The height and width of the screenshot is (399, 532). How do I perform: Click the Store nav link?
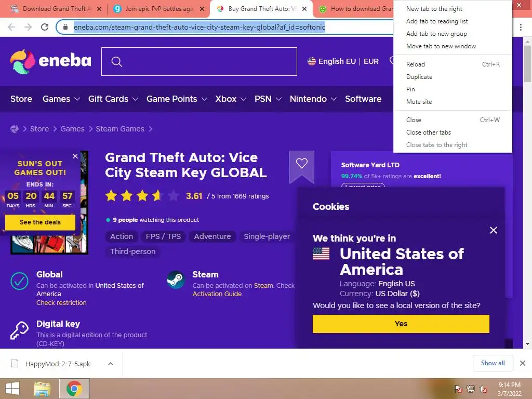coord(21,99)
